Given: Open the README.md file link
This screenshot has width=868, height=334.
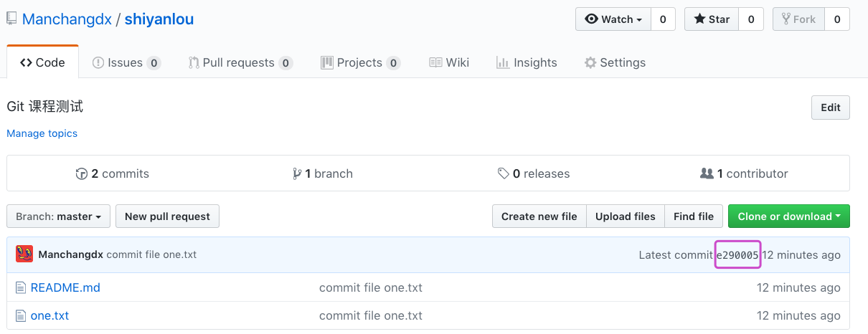Looking at the screenshot, I should (65, 288).
